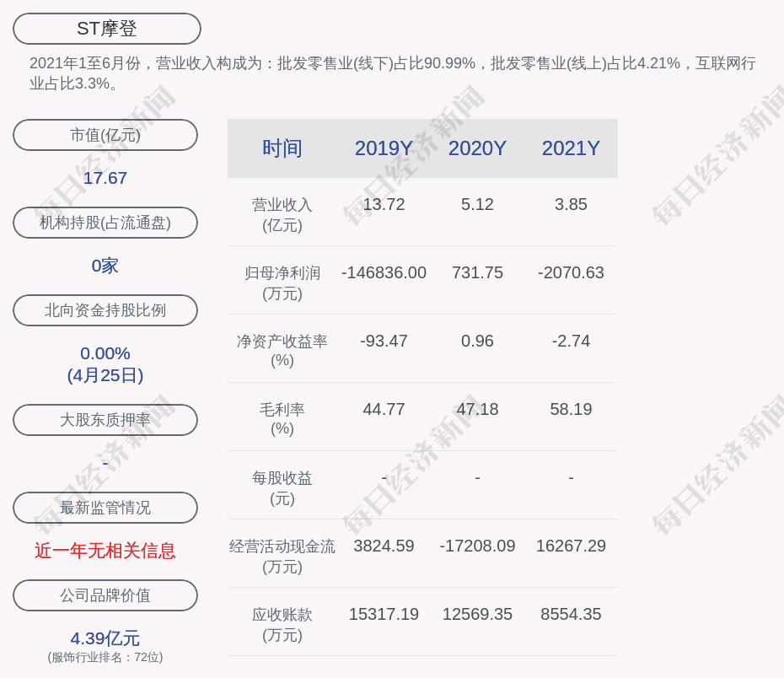Viewport: 784px width, 678px height.
Task: Click gross margin value 47.18
Action: coord(477,410)
